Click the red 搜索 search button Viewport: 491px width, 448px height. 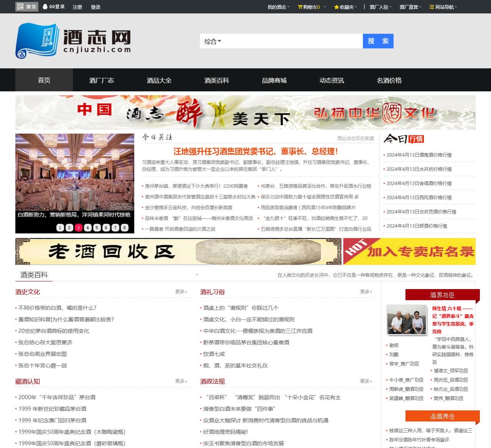point(378,41)
